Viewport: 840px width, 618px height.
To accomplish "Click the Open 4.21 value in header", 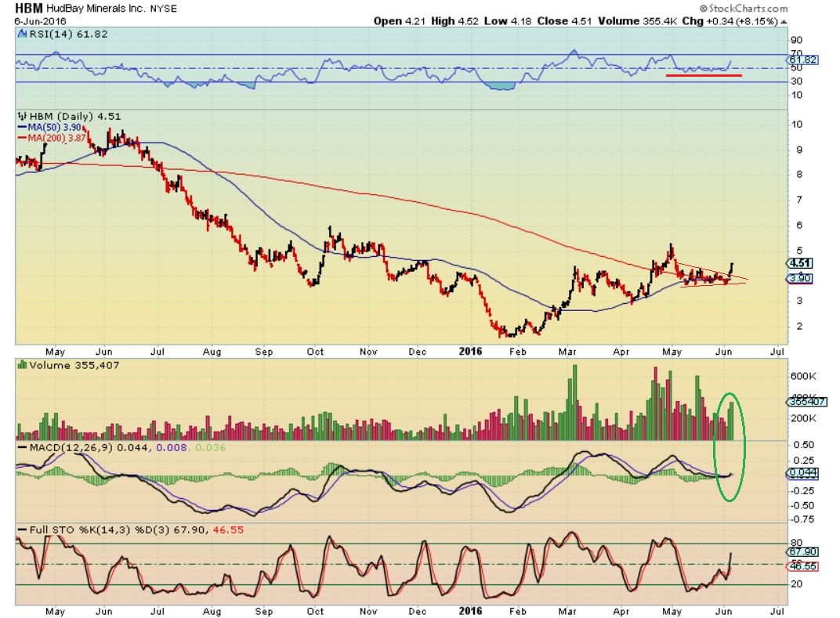I will point(399,21).
